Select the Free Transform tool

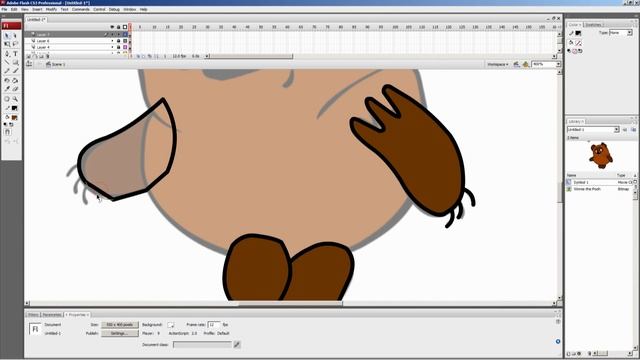(7, 44)
